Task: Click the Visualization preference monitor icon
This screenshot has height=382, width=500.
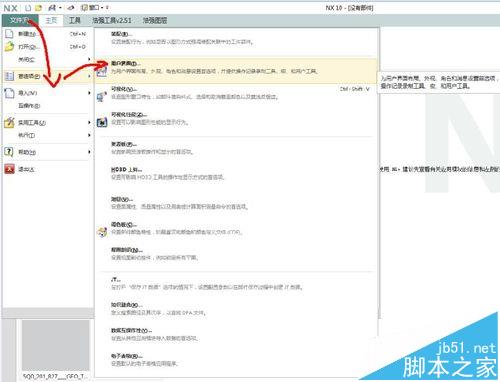Action: point(101,97)
